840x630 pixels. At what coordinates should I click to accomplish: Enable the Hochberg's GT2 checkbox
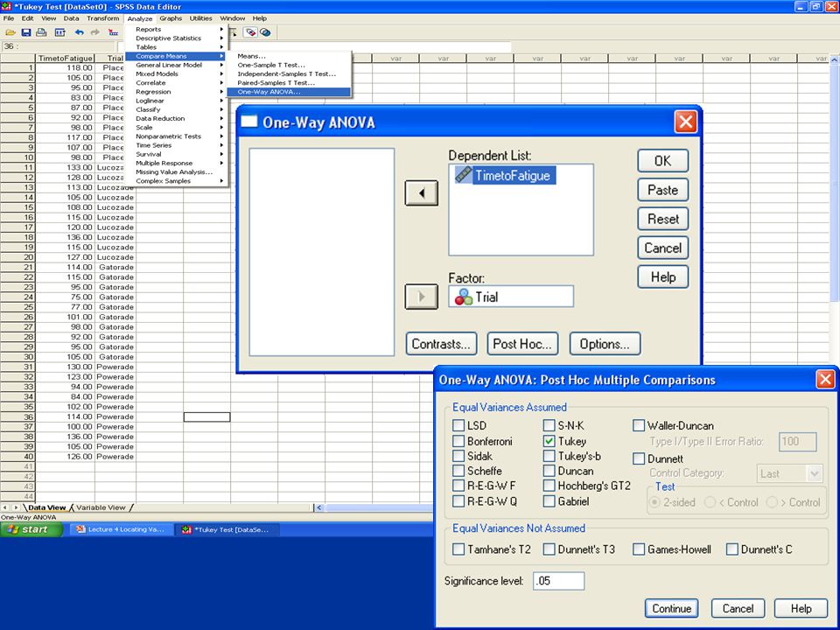[x=549, y=486]
